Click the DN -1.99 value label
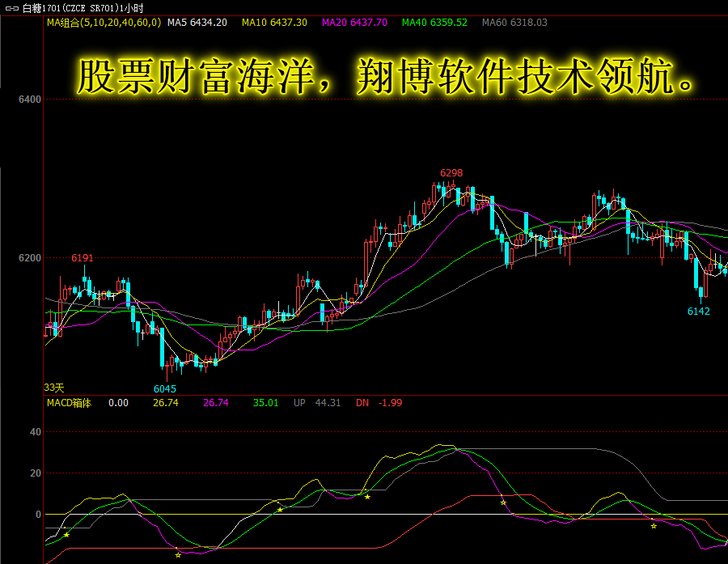Viewport: 728px width, 564px height. 379,403
